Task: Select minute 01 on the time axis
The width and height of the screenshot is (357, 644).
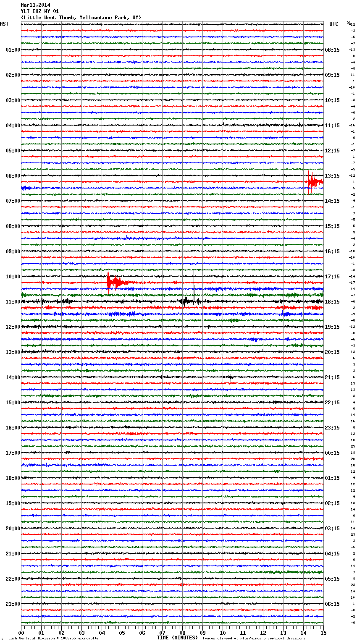Action: click(x=41, y=633)
